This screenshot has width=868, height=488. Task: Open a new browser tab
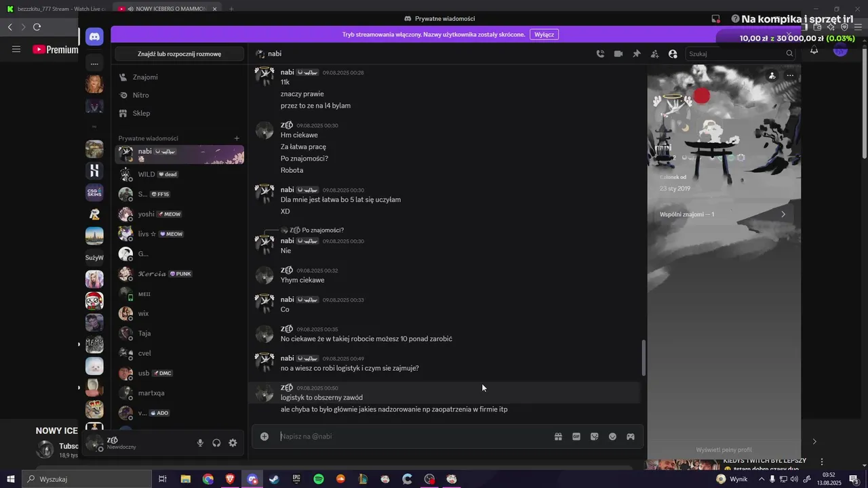(x=231, y=9)
